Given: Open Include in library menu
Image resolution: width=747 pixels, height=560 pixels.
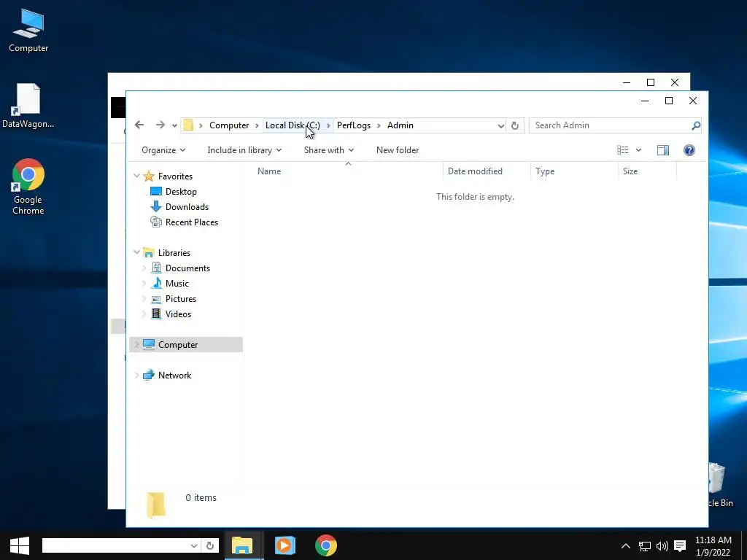Looking at the screenshot, I should point(244,150).
